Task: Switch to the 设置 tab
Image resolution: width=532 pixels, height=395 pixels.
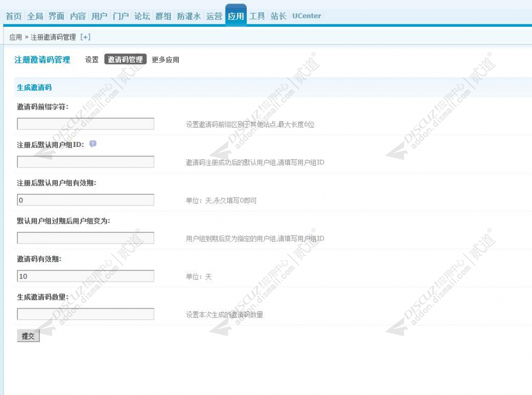Action: (91, 60)
